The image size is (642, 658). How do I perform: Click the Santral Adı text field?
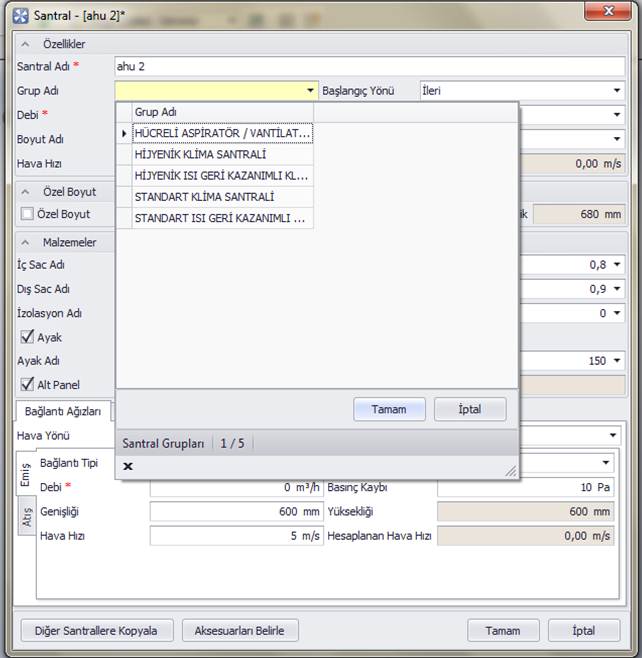click(368, 67)
